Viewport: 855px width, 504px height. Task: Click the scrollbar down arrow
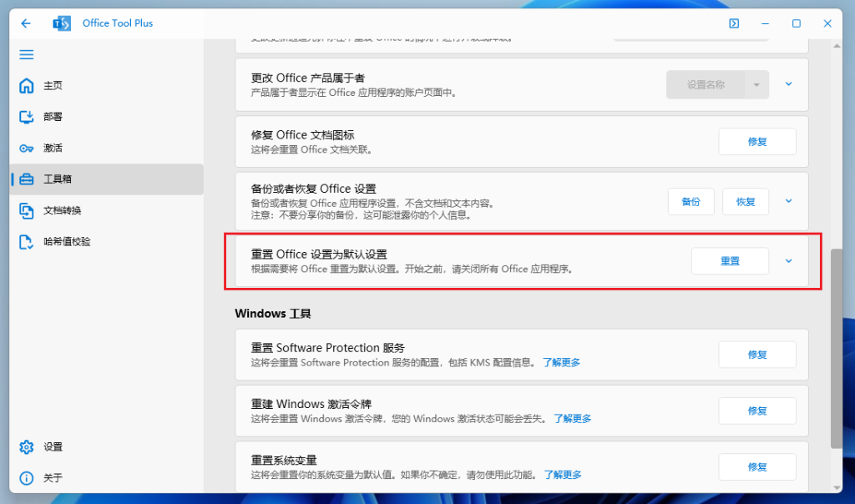click(x=837, y=487)
